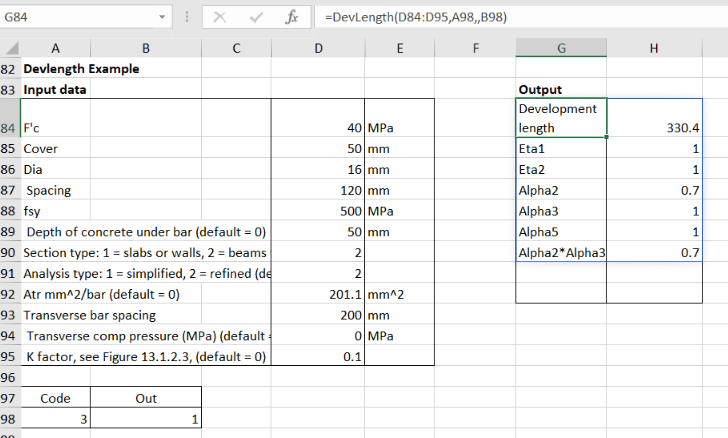This screenshot has width=728, height=438.
Task: Select column H header
Action: tap(653, 48)
